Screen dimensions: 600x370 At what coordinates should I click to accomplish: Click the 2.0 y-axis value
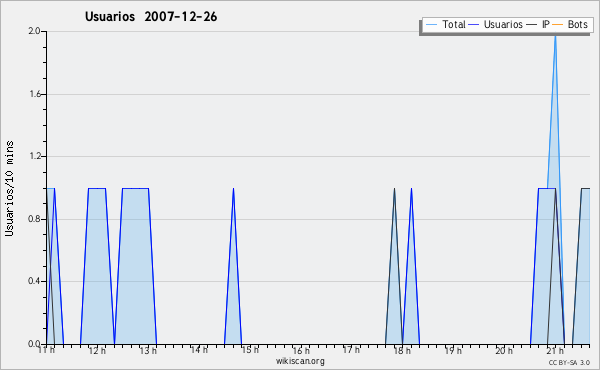point(34,31)
